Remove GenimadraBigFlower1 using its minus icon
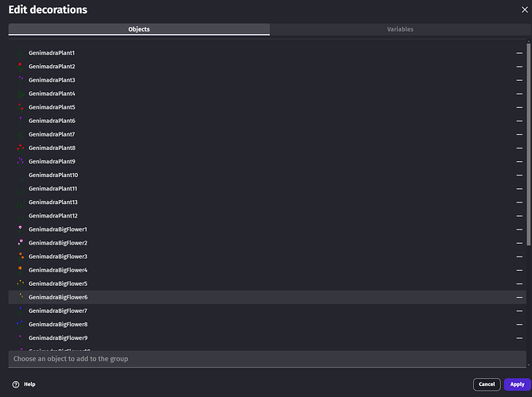Screen dimensions: 532x397 pyautogui.click(x=519, y=229)
